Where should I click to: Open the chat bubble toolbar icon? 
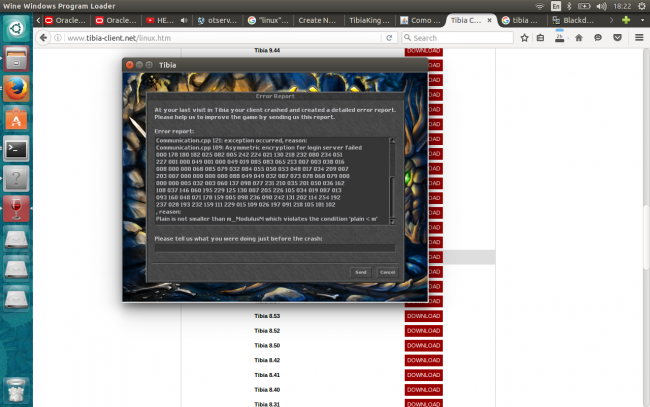point(598,38)
